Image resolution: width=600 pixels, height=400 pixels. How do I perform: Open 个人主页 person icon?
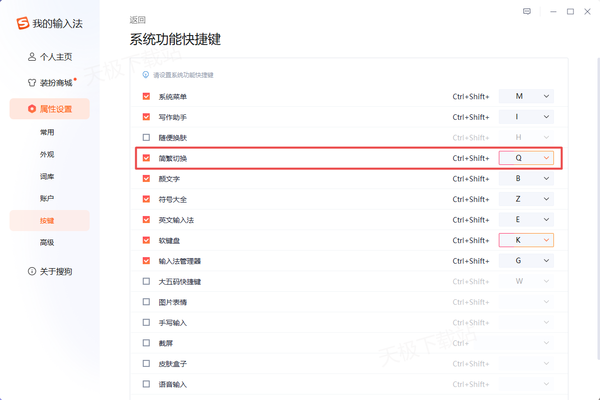(x=32, y=57)
